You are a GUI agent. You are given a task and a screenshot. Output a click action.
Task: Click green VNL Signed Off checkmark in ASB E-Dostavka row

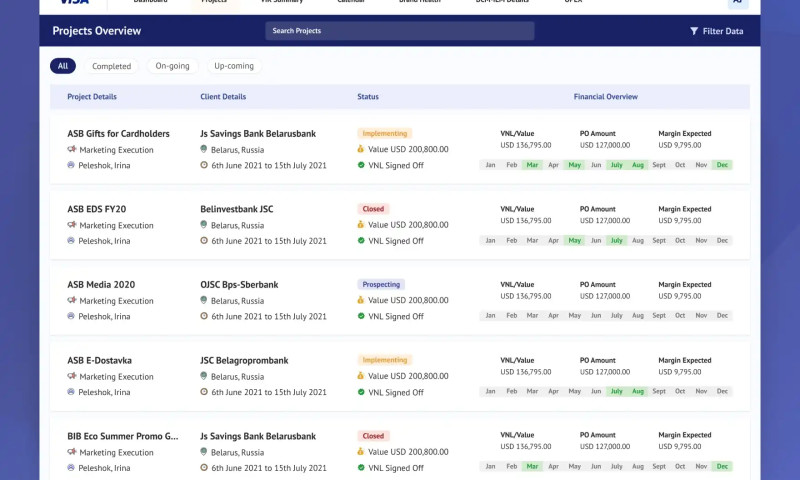(x=361, y=392)
